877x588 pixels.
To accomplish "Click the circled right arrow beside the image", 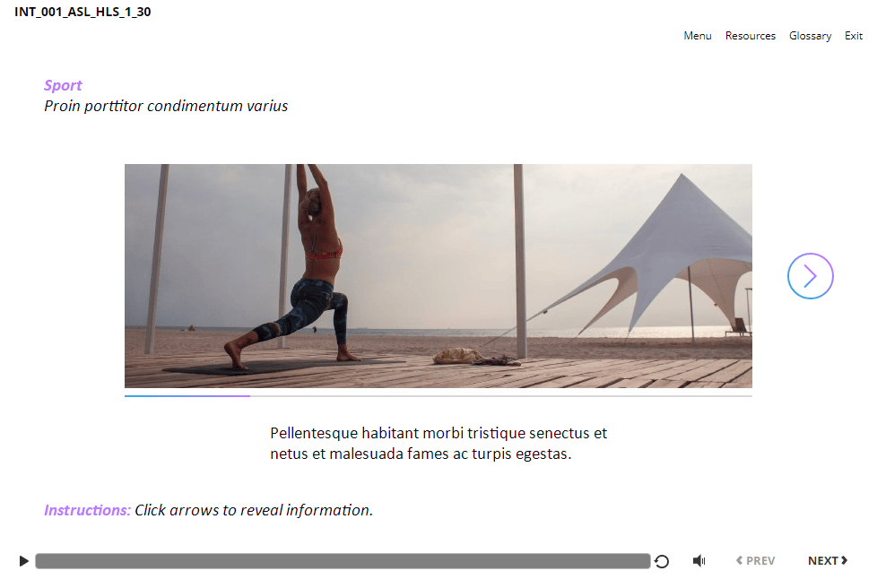I will tap(811, 276).
